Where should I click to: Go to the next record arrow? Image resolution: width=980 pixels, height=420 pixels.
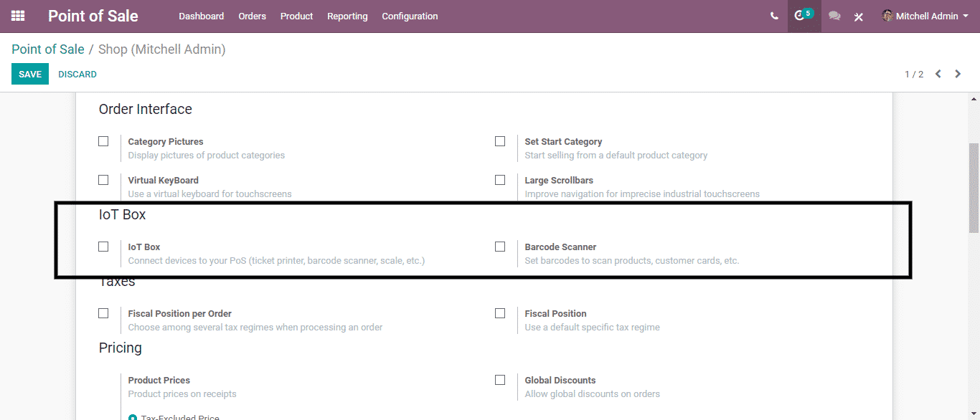[958, 74]
